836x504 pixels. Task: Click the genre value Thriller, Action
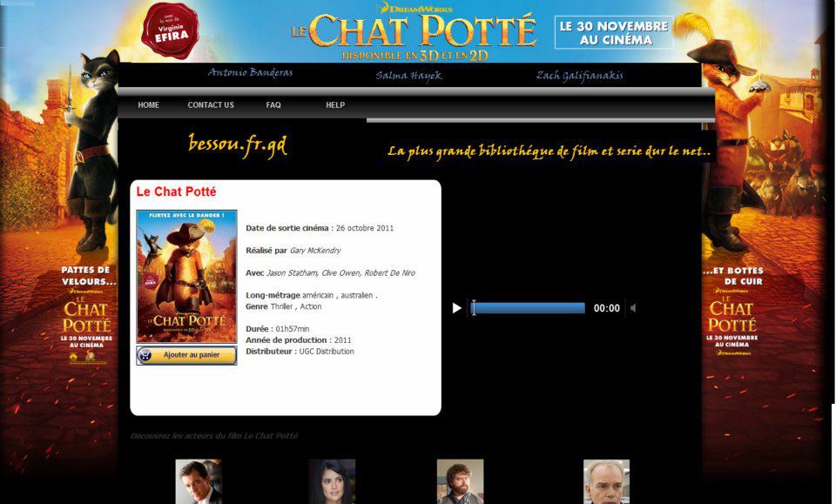pos(296,306)
